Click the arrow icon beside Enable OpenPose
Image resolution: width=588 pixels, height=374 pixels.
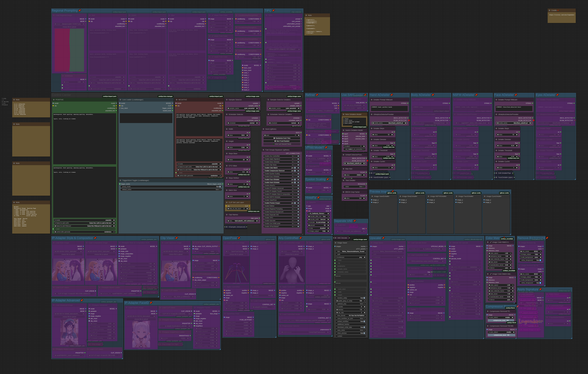point(298,200)
